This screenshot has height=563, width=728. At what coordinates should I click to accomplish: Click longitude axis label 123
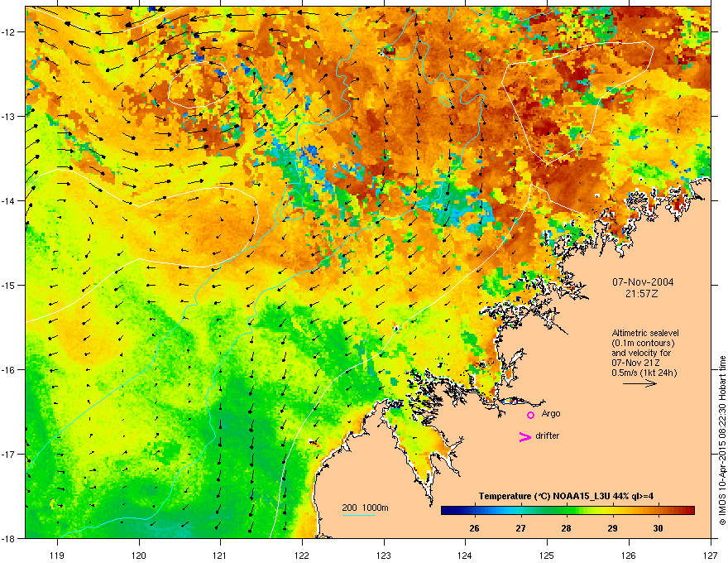click(x=384, y=555)
